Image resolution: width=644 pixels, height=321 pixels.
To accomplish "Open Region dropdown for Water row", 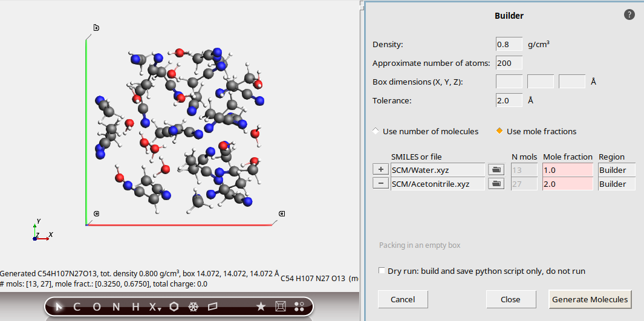I will (616, 170).
